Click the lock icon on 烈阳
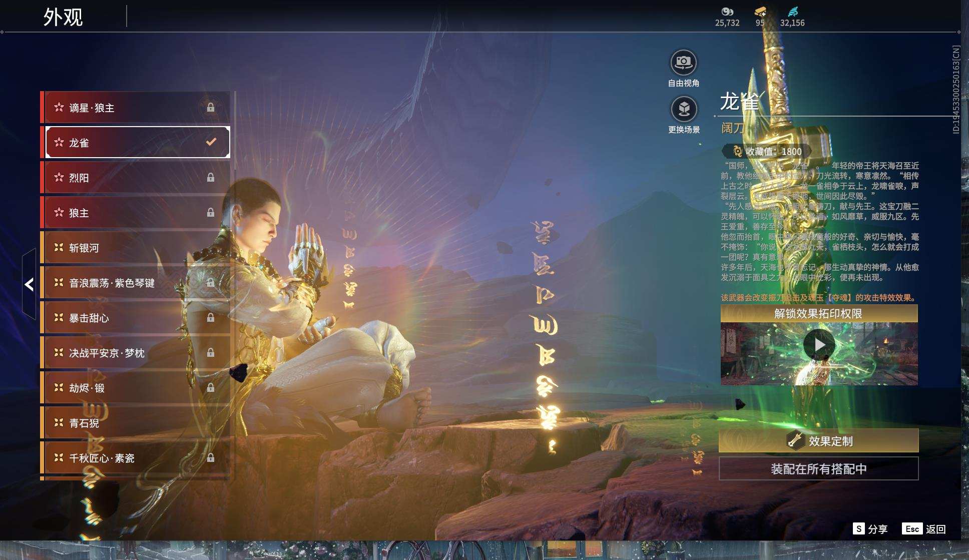 tap(211, 178)
